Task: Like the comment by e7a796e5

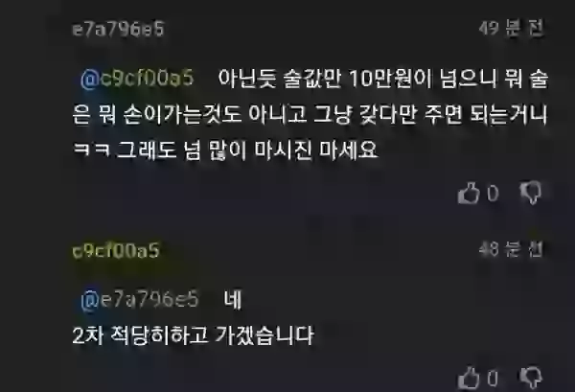Action: point(469,193)
